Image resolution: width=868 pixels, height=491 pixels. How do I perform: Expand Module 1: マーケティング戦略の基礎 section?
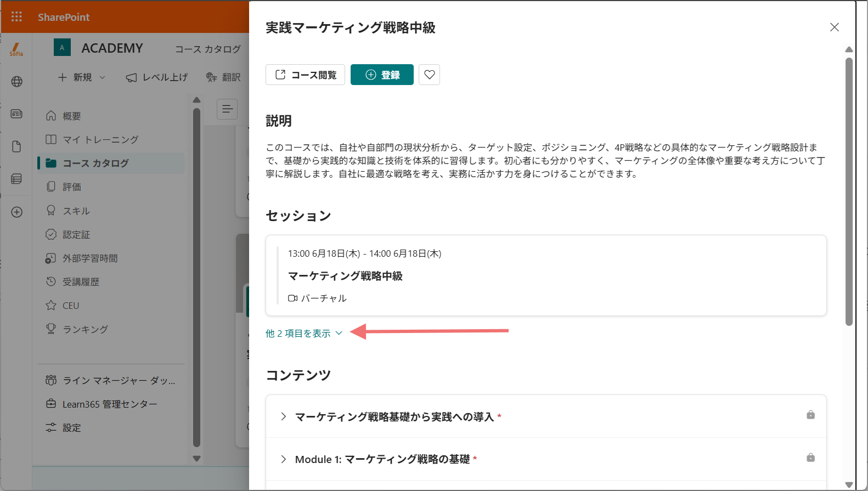pos(283,459)
